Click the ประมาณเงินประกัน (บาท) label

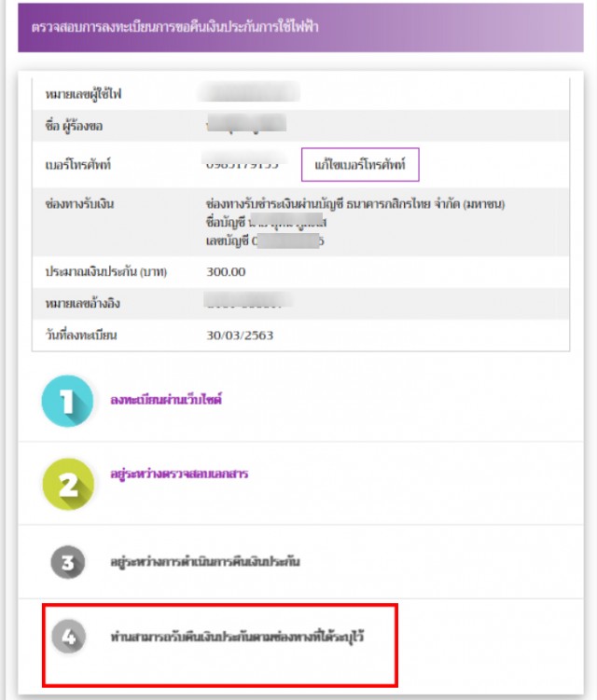[x=106, y=272]
